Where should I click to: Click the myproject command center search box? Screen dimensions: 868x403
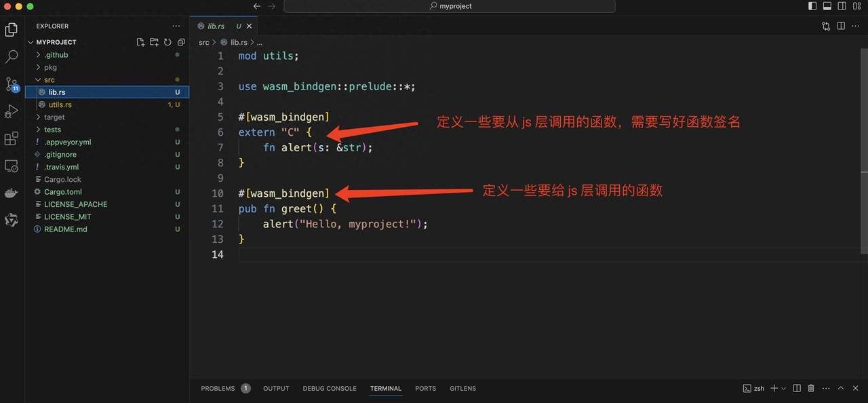[450, 6]
